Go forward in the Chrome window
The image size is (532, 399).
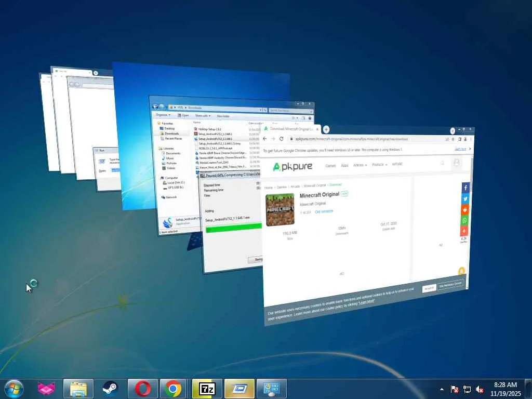[x=273, y=139]
